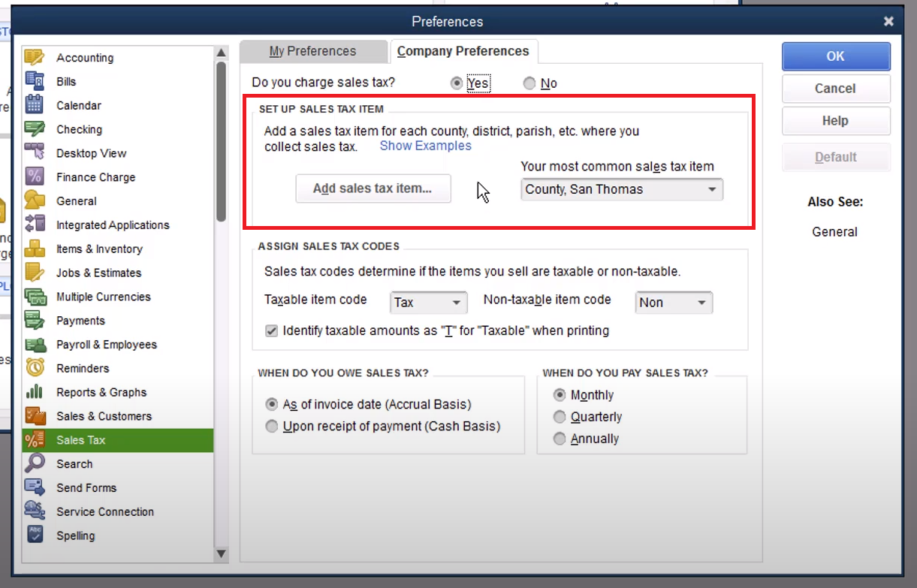Open the Company Preferences tab

click(463, 51)
